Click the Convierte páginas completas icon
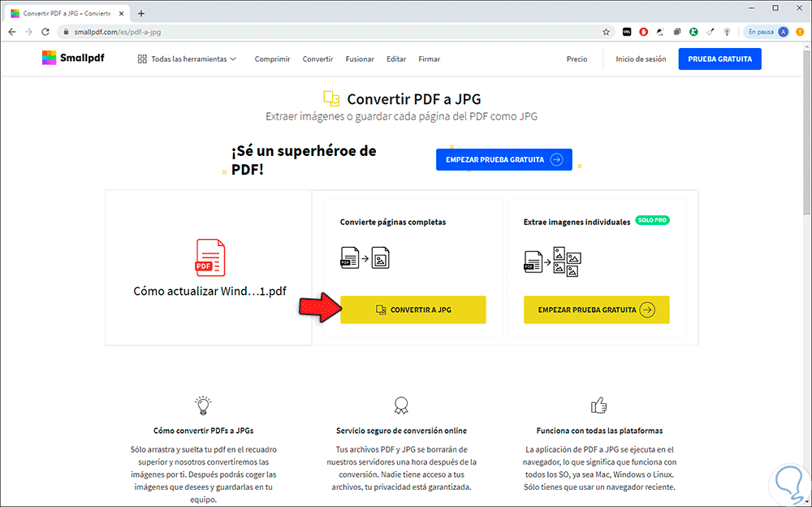Image resolution: width=812 pixels, height=507 pixels. [x=365, y=258]
